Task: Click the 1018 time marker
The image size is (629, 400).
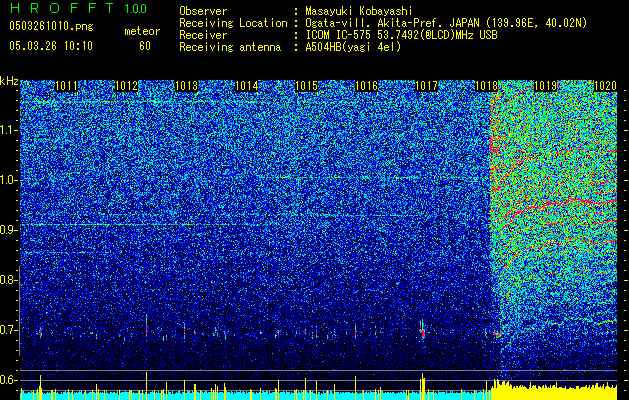Action: 486,86
